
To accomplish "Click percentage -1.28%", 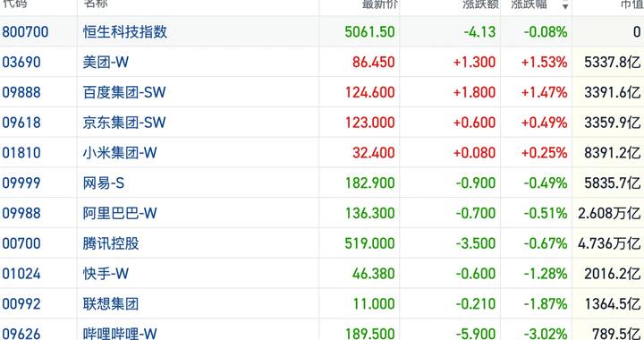I will [x=546, y=274].
